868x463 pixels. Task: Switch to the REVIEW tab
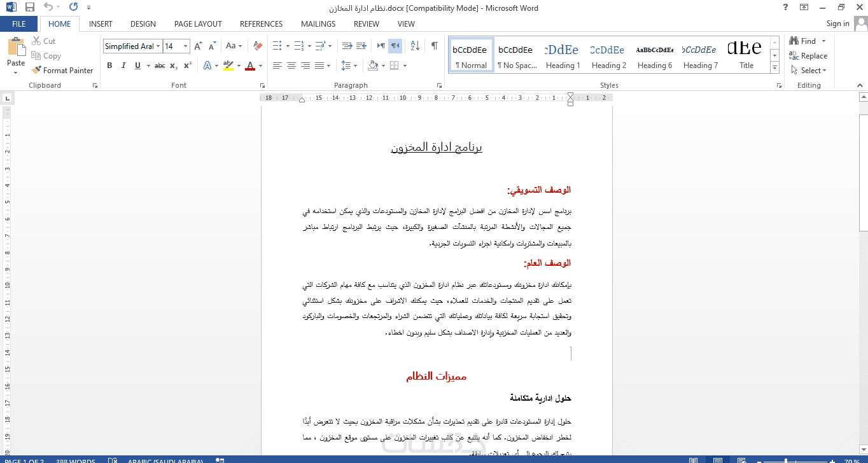coord(367,24)
